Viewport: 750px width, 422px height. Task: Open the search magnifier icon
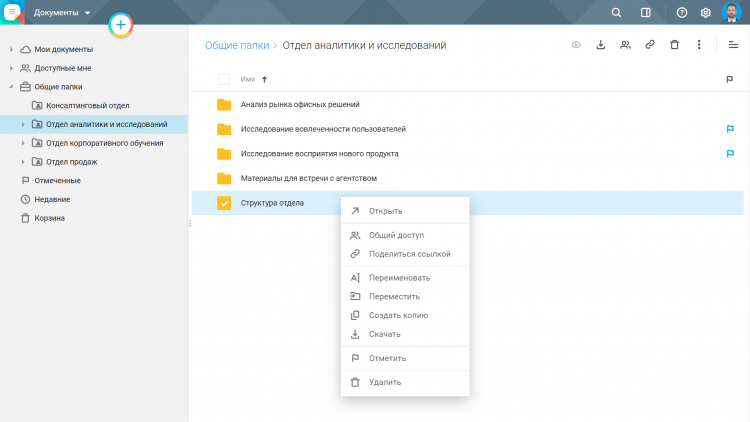coord(616,13)
